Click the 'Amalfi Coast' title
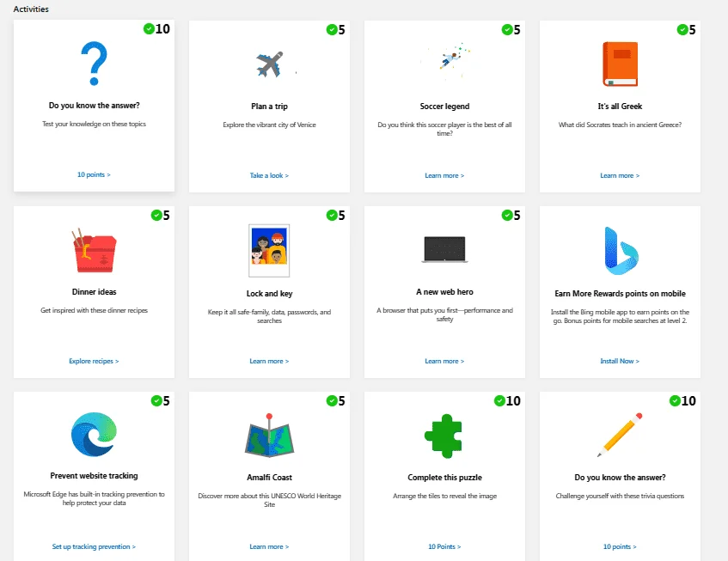This screenshot has width=728, height=561. click(269, 478)
